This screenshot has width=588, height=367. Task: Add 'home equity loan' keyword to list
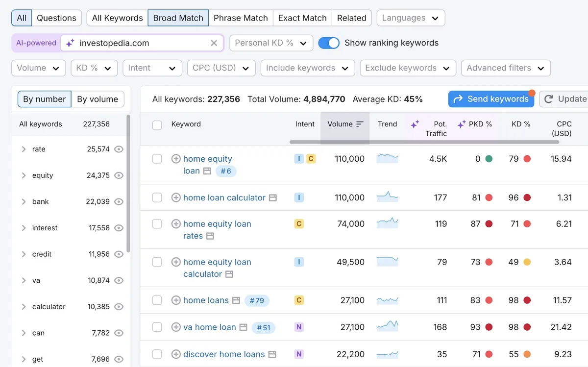point(176,159)
